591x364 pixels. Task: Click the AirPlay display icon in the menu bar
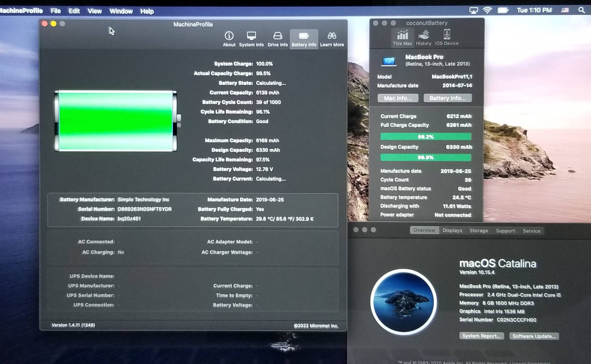pyautogui.click(x=473, y=10)
